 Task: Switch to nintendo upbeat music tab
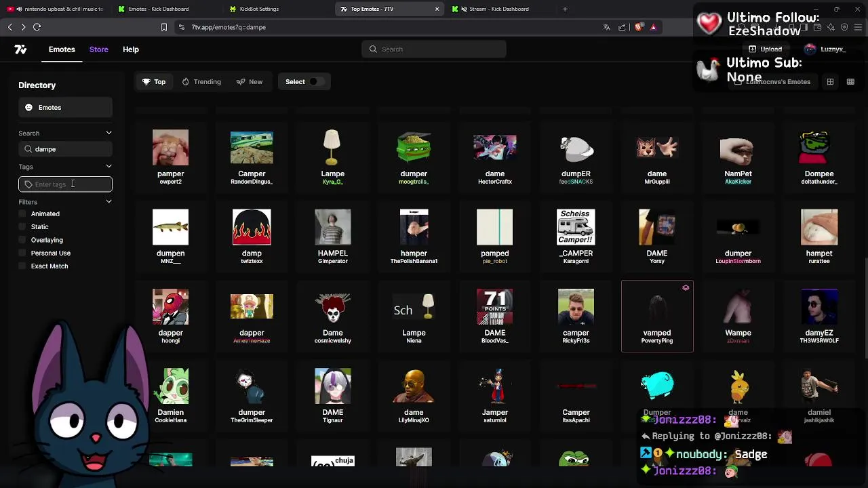[x=54, y=9]
